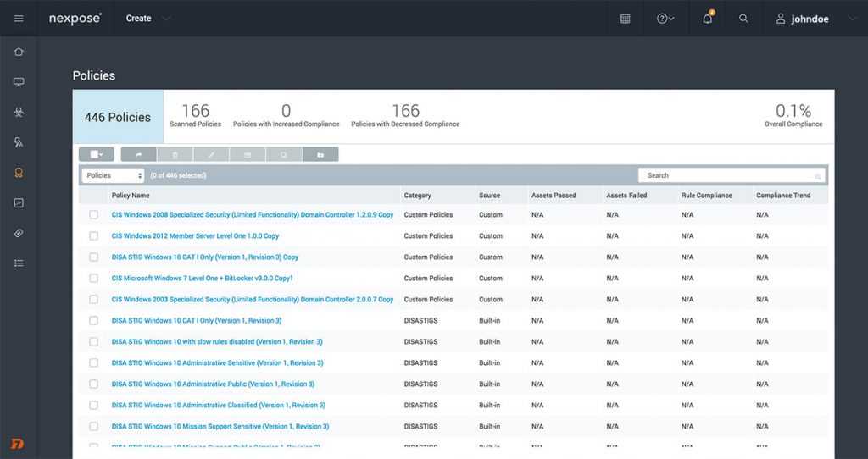This screenshot has height=459, width=868.
Task: Select the 446 Policies summary tab
Action: click(118, 117)
